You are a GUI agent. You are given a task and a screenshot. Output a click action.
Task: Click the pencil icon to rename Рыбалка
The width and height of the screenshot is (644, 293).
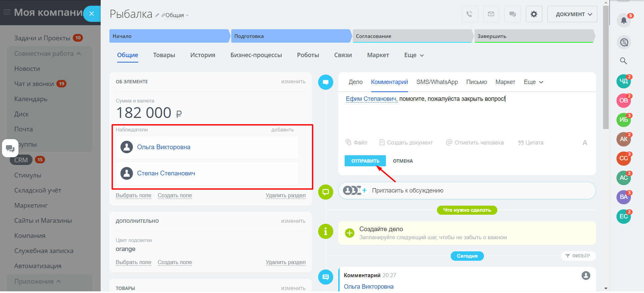[157, 15]
